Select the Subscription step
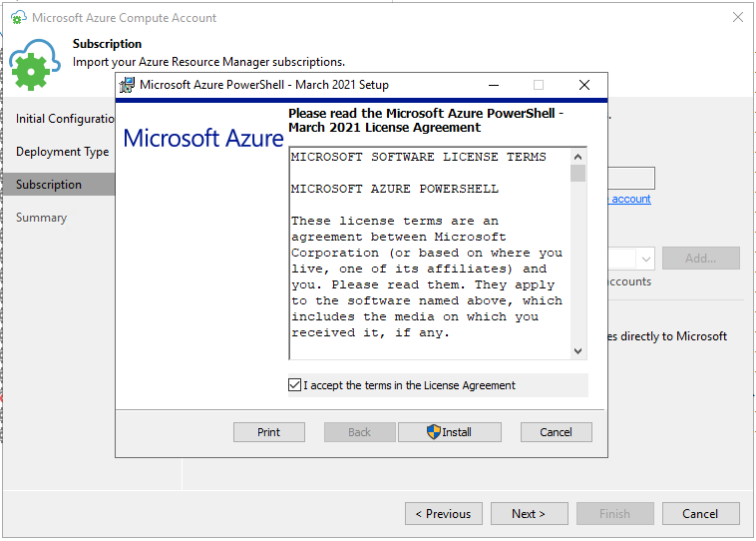This screenshot has height=541, width=756. 58,185
